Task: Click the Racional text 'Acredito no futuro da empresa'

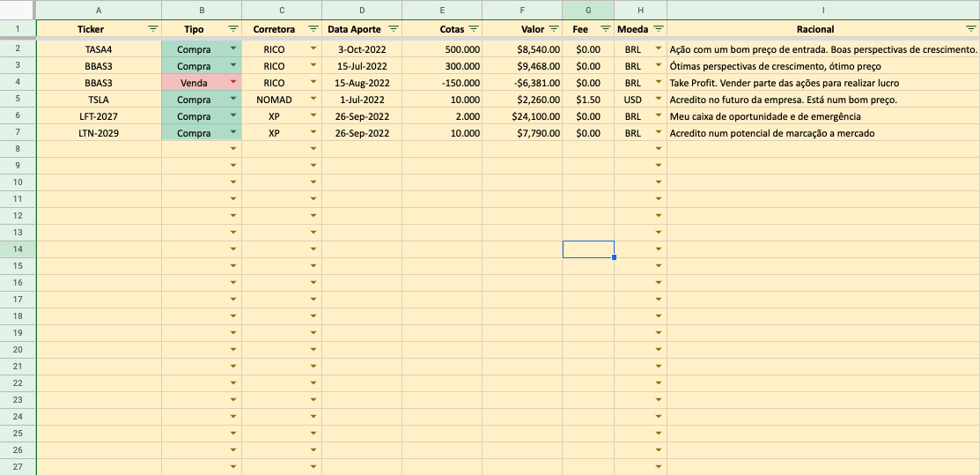Action: click(785, 99)
